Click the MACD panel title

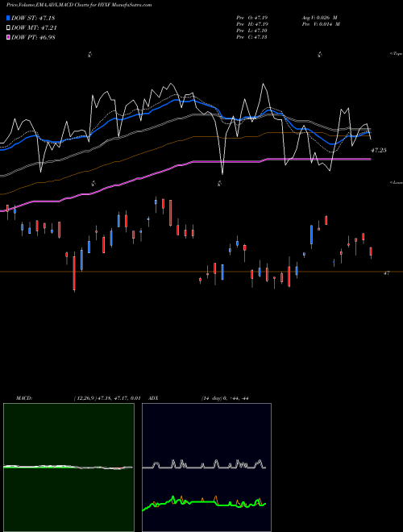click(x=24, y=398)
